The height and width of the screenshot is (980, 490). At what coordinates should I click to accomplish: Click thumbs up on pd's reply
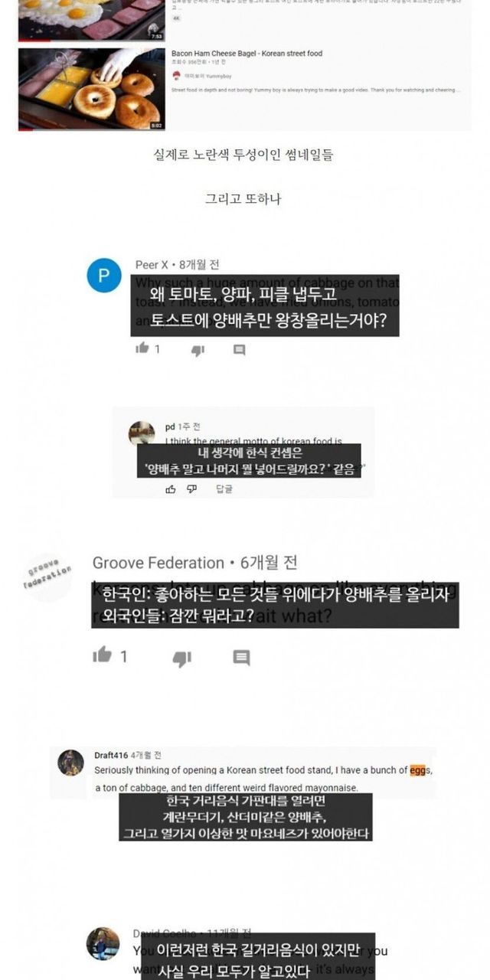171,488
